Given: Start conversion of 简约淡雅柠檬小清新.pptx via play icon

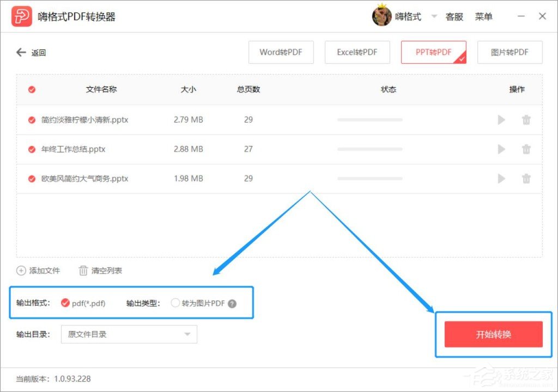Looking at the screenshot, I should coord(501,120).
